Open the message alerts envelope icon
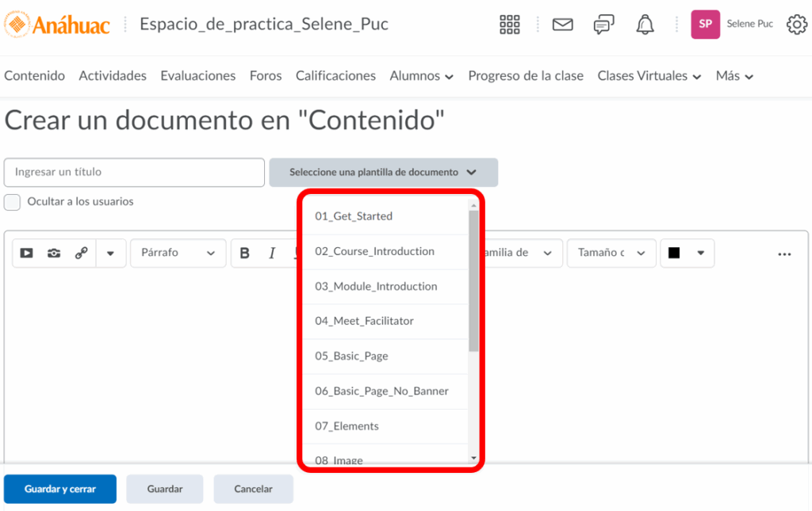The image size is (812, 511). pos(562,25)
